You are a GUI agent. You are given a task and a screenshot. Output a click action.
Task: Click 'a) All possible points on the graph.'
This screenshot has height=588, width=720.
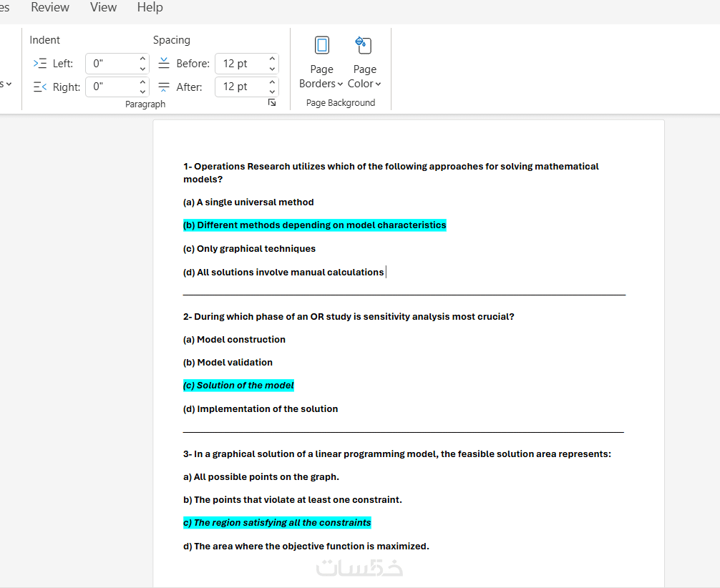click(261, 477)
